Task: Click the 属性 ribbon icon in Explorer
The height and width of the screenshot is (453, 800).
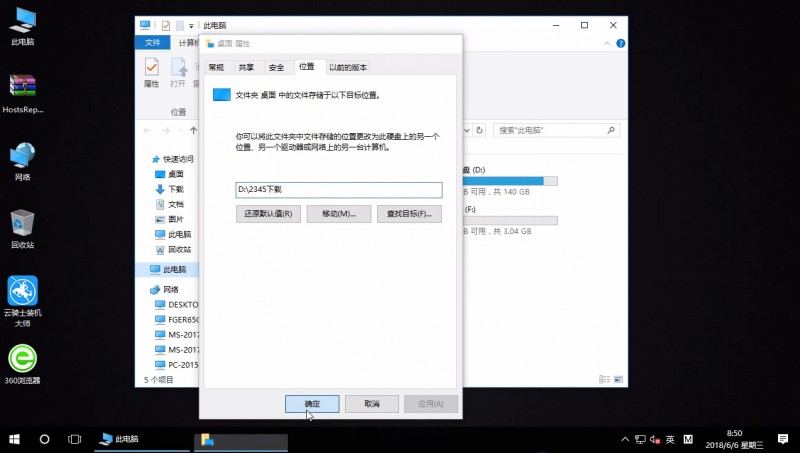Action: point(152,73)
